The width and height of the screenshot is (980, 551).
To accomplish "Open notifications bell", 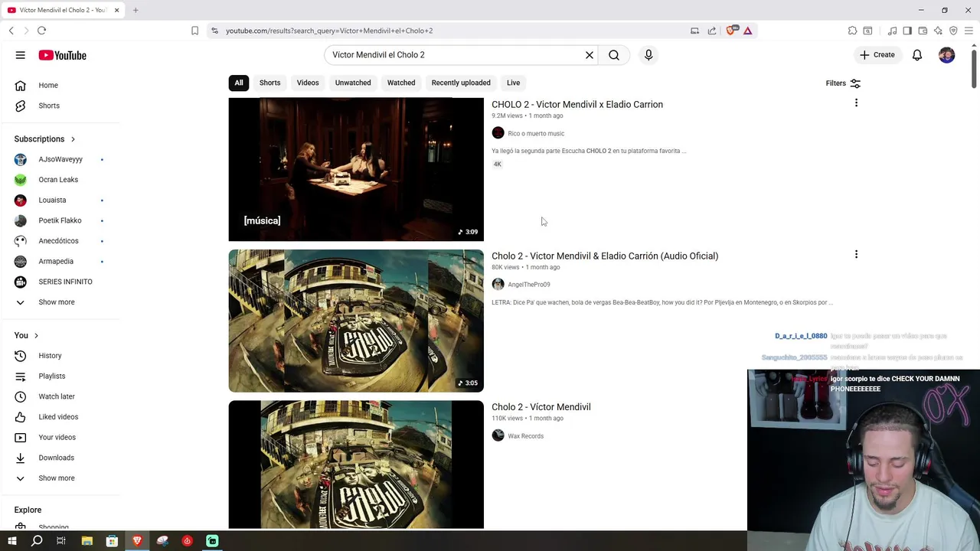I will [917, 55].
